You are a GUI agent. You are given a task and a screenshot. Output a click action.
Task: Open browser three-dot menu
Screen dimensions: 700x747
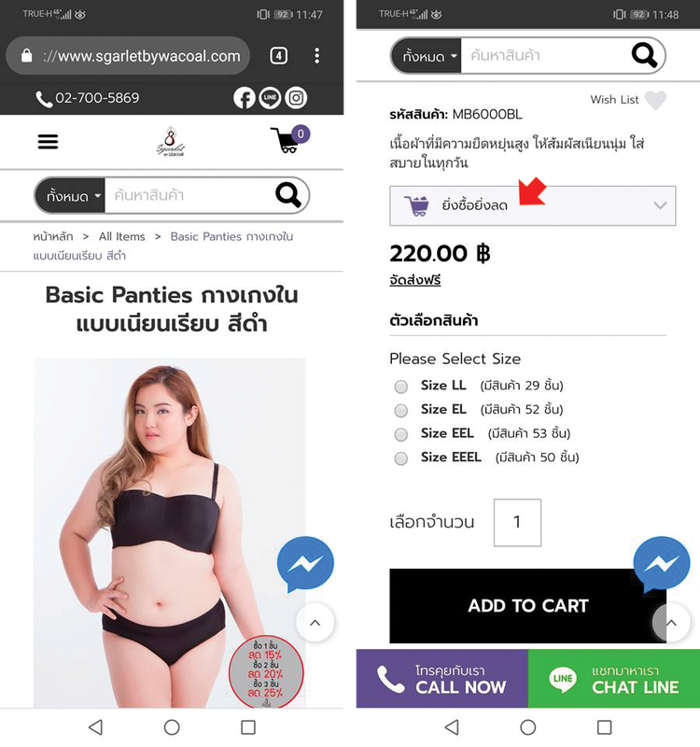tap(317, 56)
